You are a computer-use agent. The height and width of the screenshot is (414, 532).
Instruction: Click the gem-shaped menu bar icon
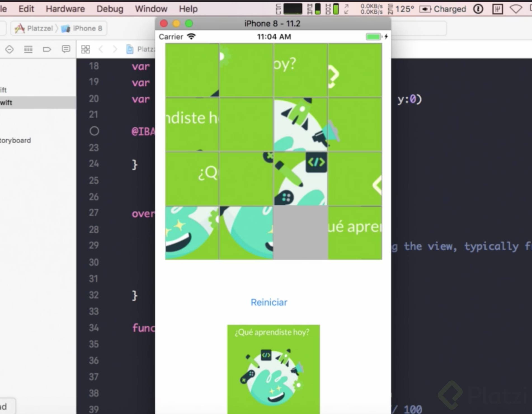coord(516,9)
